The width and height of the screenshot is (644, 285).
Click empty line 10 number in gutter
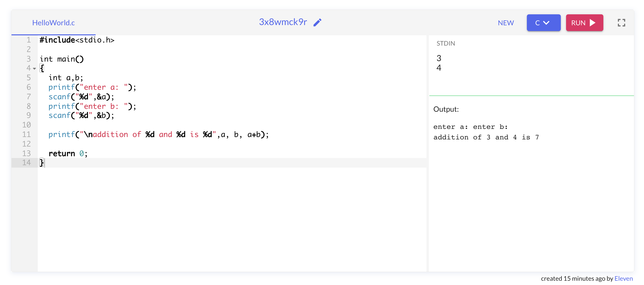(27, 125)
